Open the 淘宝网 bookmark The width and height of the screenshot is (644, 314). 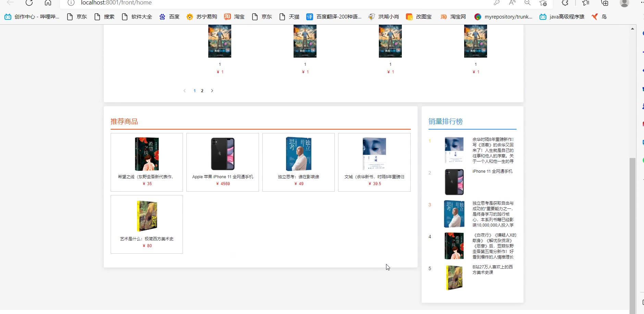tap(453, 16)
